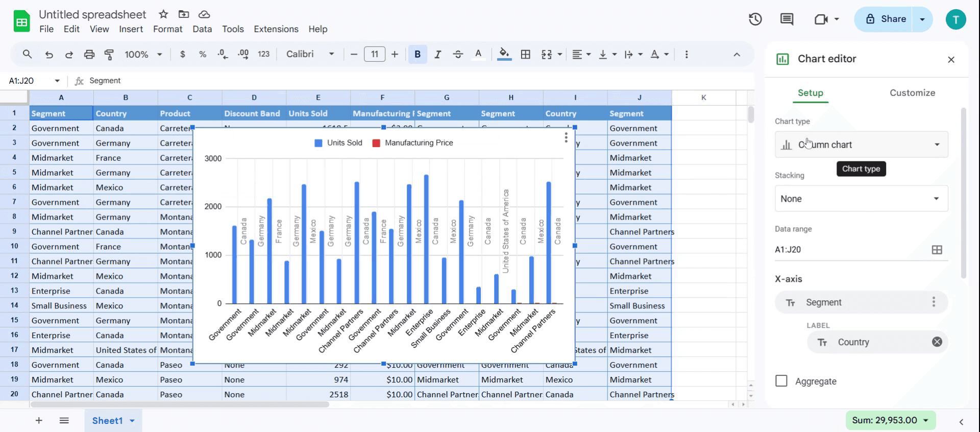Apply strikethrough formatting
The height and width of the screenshot is (432, 980).
click(x=458, y=55)
